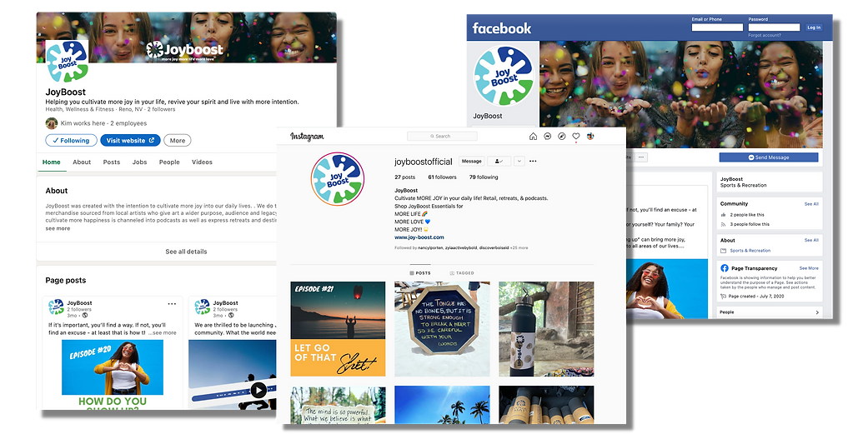Open Instagram home icon

[x=533, y=136]
